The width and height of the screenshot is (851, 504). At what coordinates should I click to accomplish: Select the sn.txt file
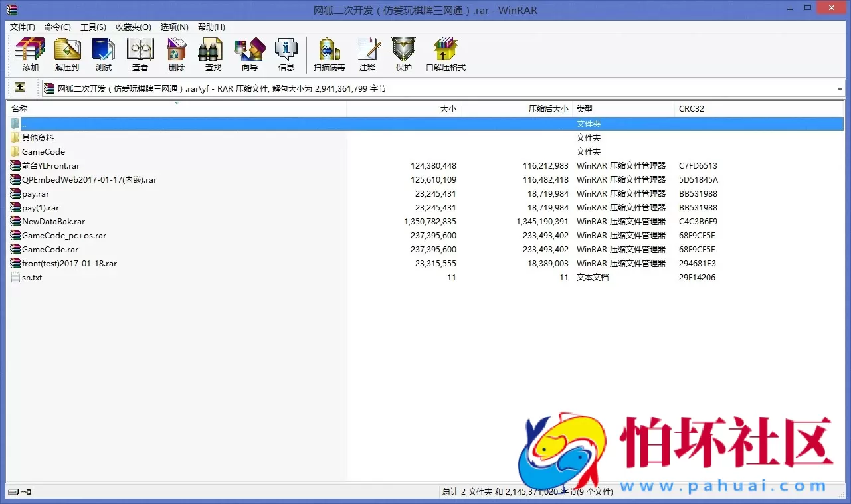(32, 277)
